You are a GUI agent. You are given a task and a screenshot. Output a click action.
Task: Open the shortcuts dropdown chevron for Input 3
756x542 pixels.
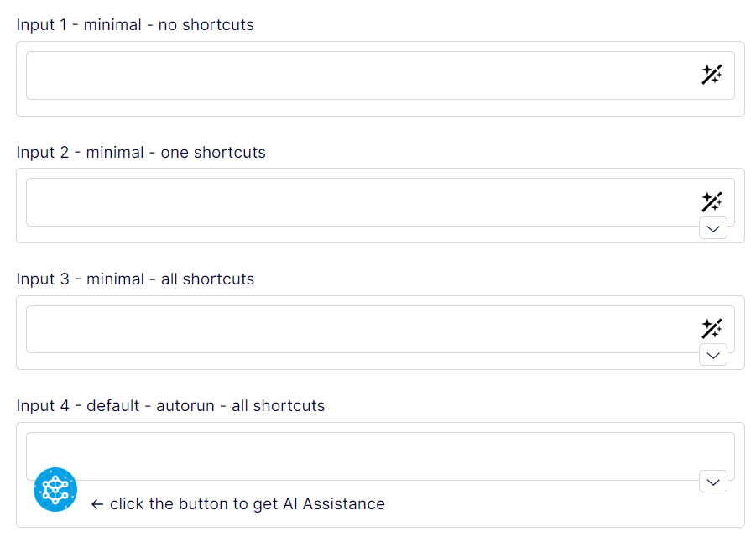[713, 356]
